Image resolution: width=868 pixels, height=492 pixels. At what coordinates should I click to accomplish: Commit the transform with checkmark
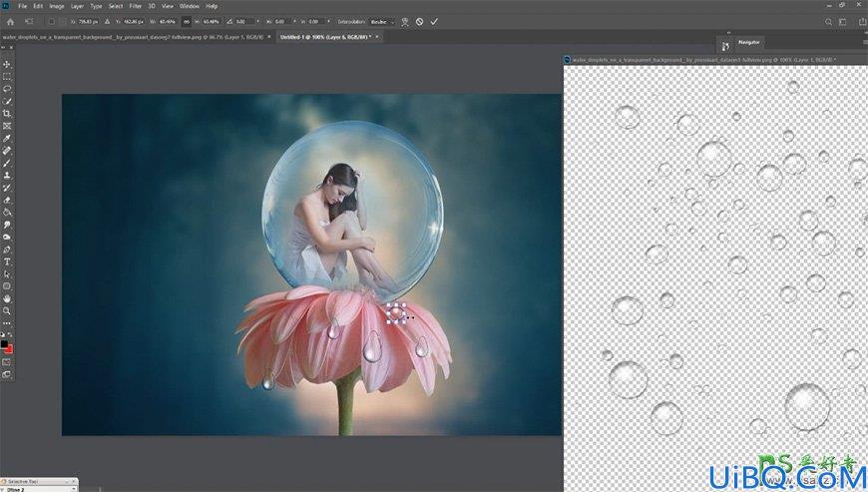point(434,22)
